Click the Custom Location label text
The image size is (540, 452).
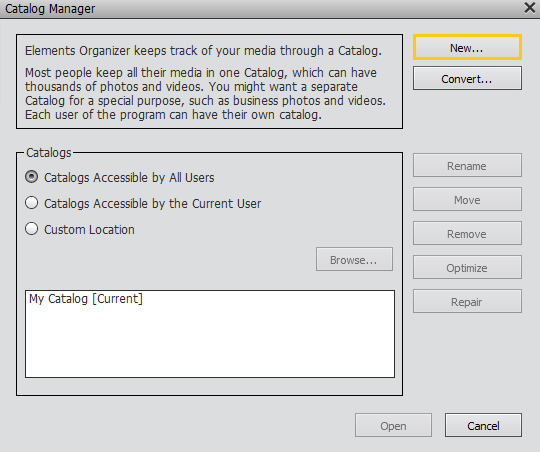pos(89,229)
